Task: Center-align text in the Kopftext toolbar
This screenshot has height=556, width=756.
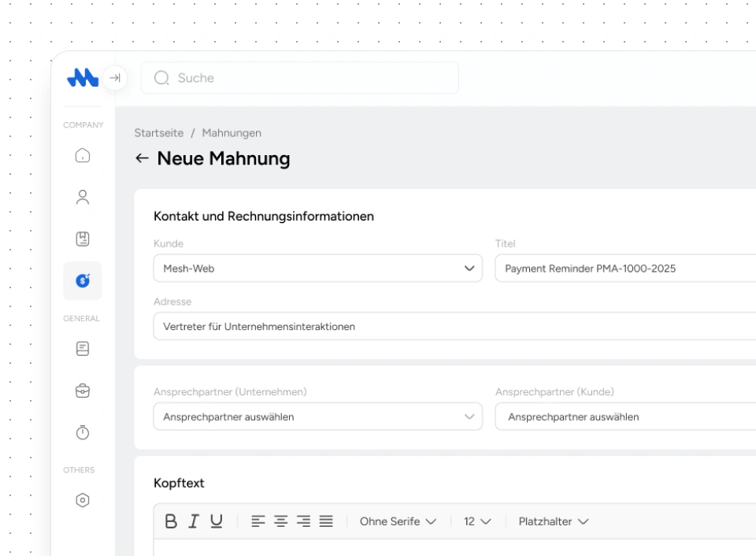Action: click(281, 521)
